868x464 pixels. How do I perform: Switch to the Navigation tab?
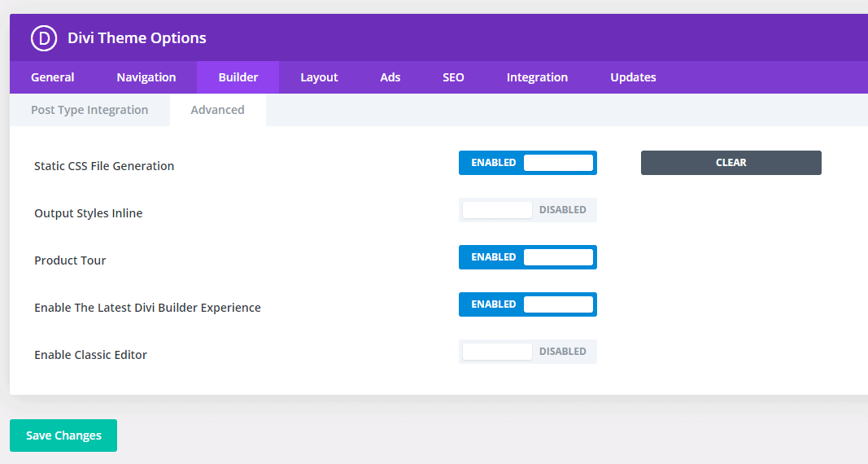coord(146,77)
